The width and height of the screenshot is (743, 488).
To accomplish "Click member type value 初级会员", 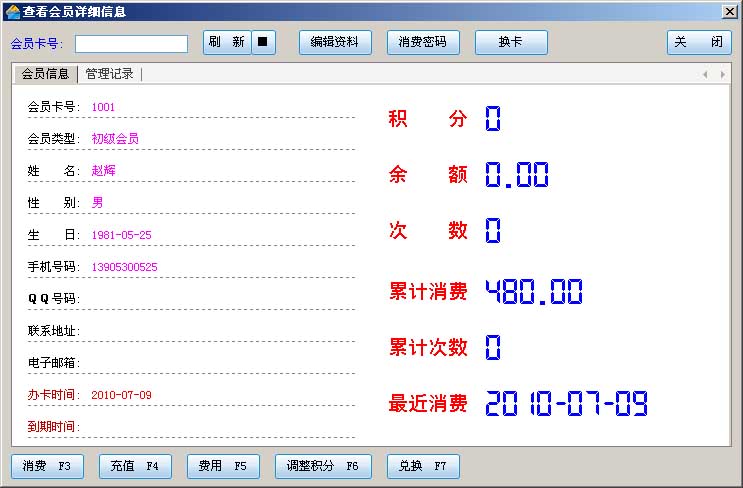I will click(115, 139).
